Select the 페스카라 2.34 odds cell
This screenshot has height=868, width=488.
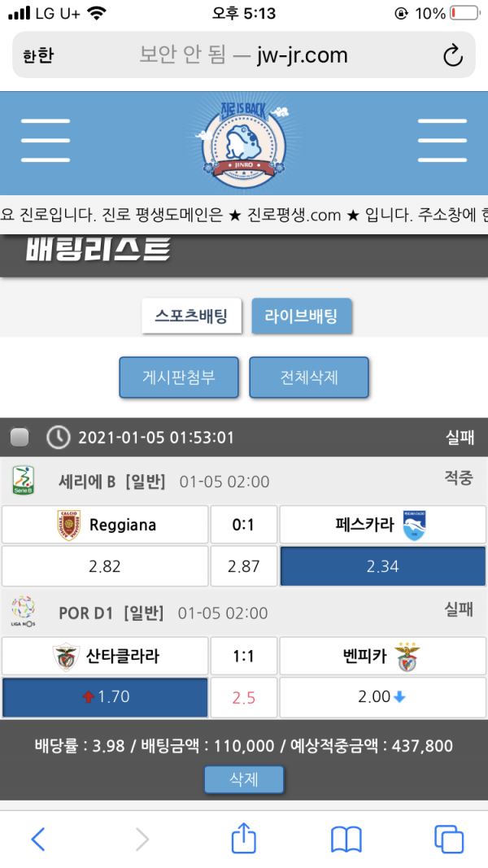(382, 566)
